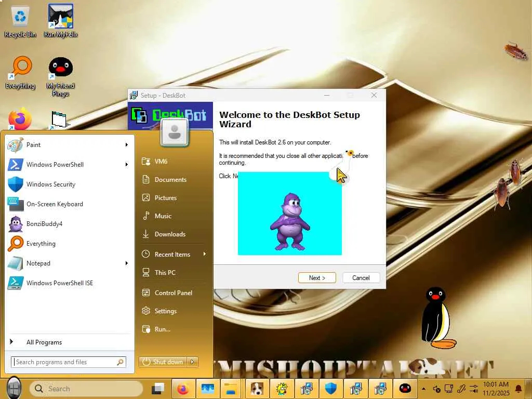Open Control Panel from the Start menu
This screenshot has height=399, width=532.
(174, 293)
